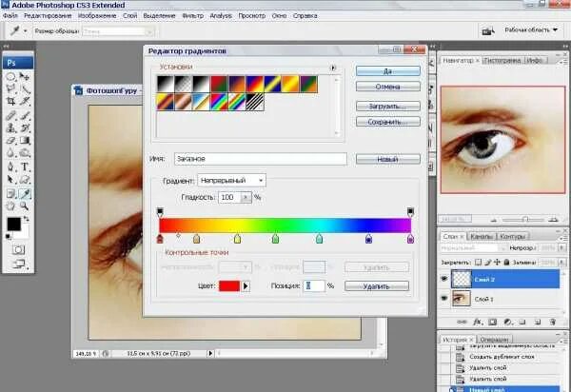Screen dimensions: 571x392
Task: Select the Healing Brush tool
Action: (10, 116)
